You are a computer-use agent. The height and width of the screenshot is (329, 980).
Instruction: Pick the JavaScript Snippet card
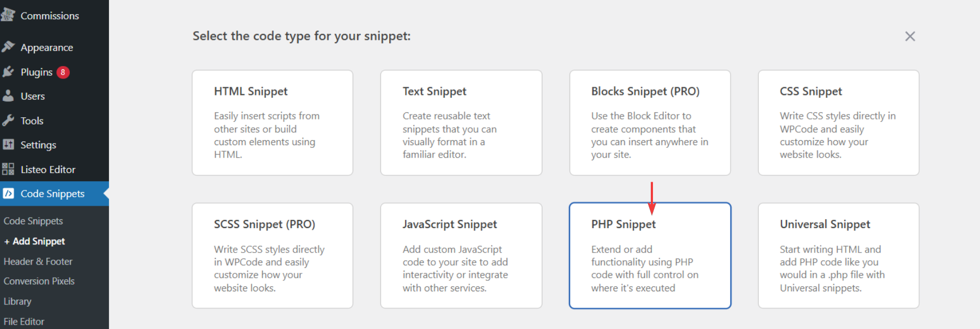tap(461, 255)
